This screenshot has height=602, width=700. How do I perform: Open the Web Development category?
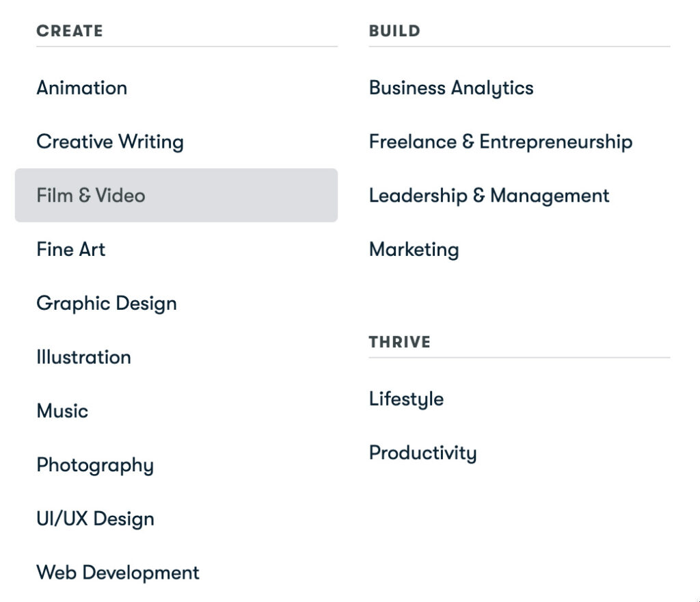coord(118,573)
